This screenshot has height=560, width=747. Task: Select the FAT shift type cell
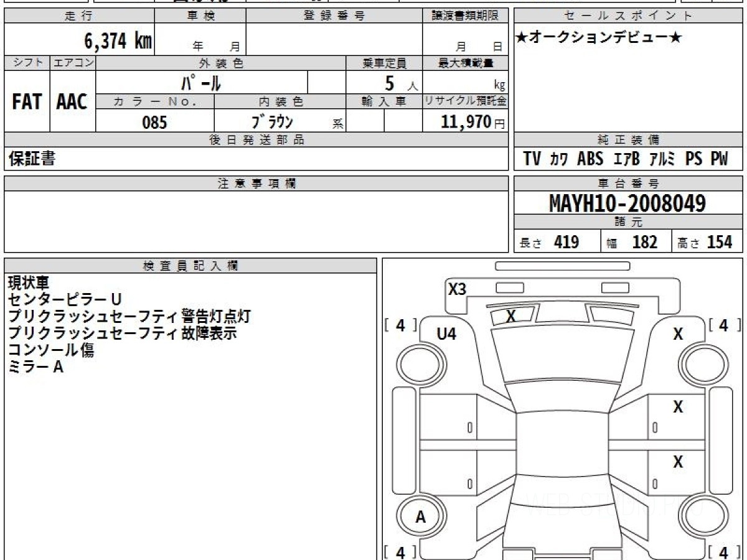click(x=27, y=102)
